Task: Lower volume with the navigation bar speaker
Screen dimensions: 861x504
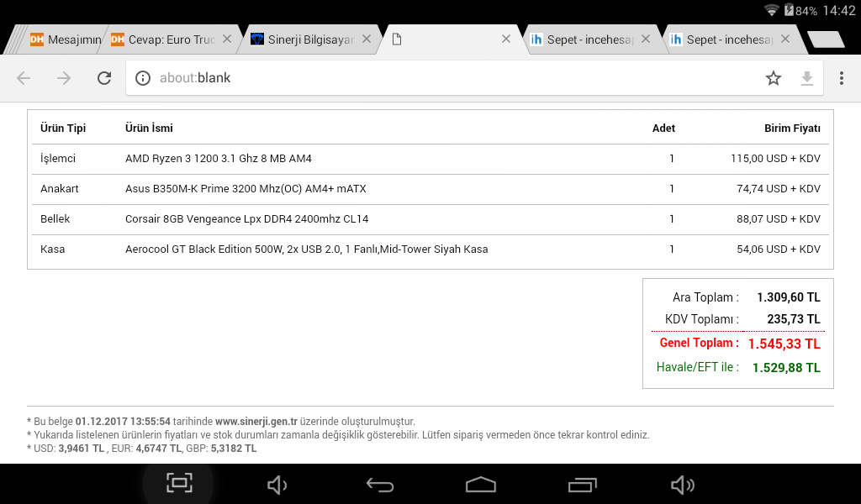Action: tap(277, 485)
